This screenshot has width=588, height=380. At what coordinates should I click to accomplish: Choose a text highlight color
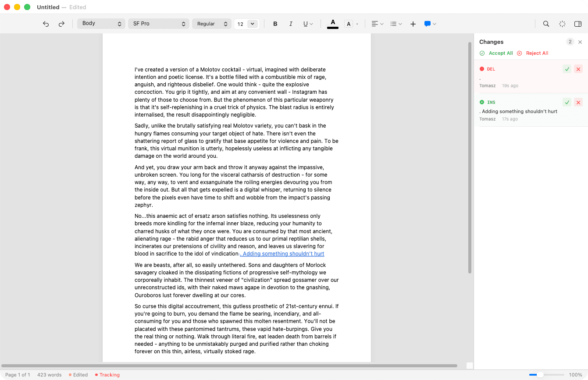(349, 24)
